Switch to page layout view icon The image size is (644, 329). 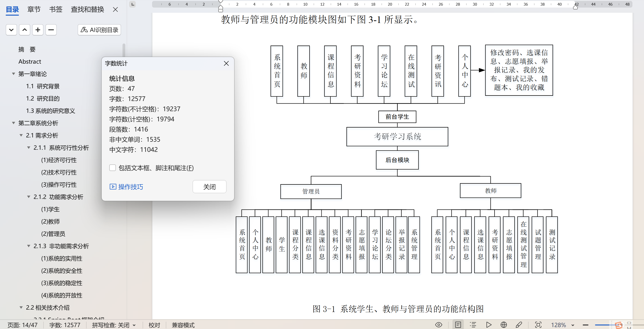pyautogui.click(x=458, y=325)
